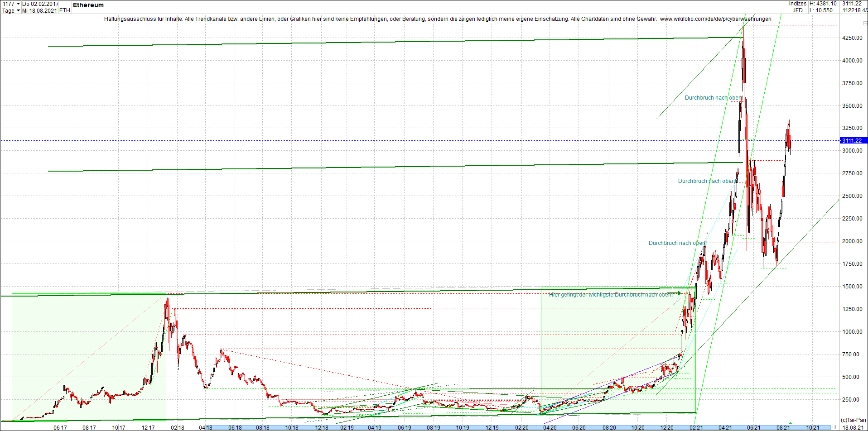868x431 pixels.
Task: Select 'Durchbruch nach oben!' annotation near 3500 level
Action: tap(714, 98)
